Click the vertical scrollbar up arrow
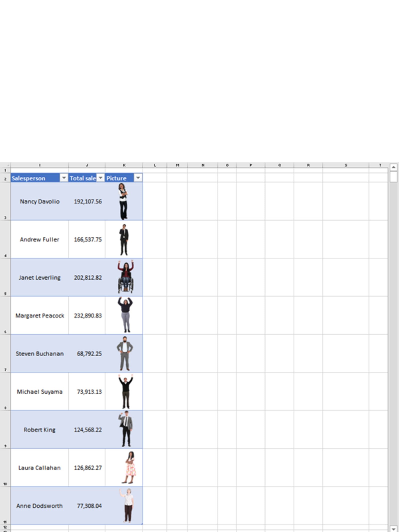This screenshot has width=399, height=532. click(394, 167)
